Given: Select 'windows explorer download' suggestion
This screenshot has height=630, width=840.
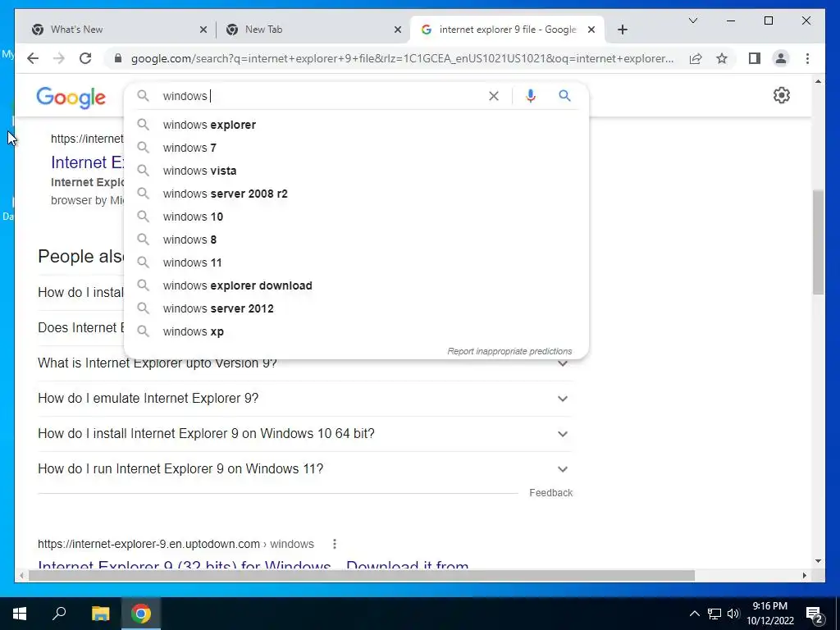Looking at the screenshot, I should pyautogui.click(x=356, y=286).
